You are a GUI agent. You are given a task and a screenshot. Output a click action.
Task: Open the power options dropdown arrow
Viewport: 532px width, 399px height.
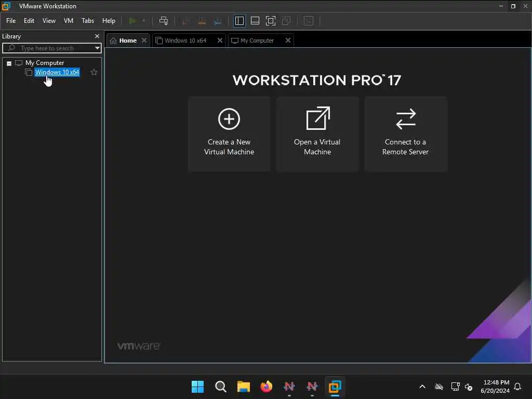pos(144,21)
